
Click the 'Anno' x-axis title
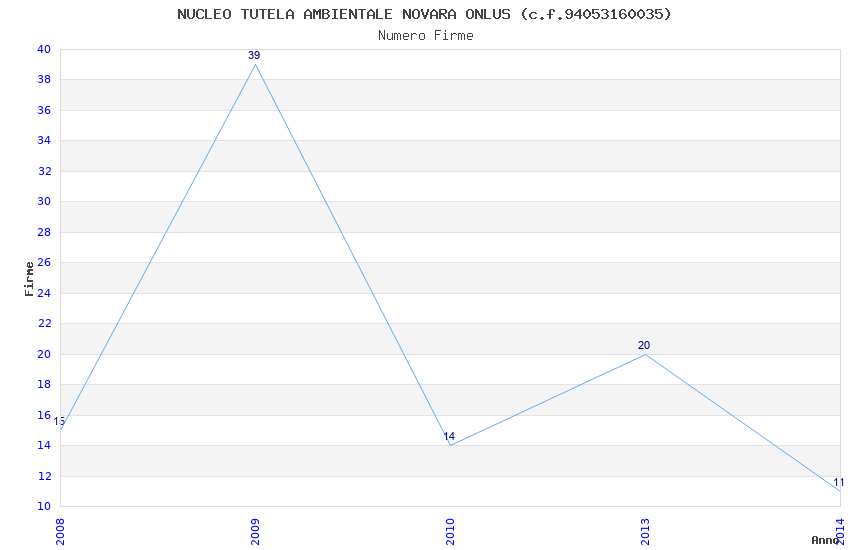tap(825, 540)
